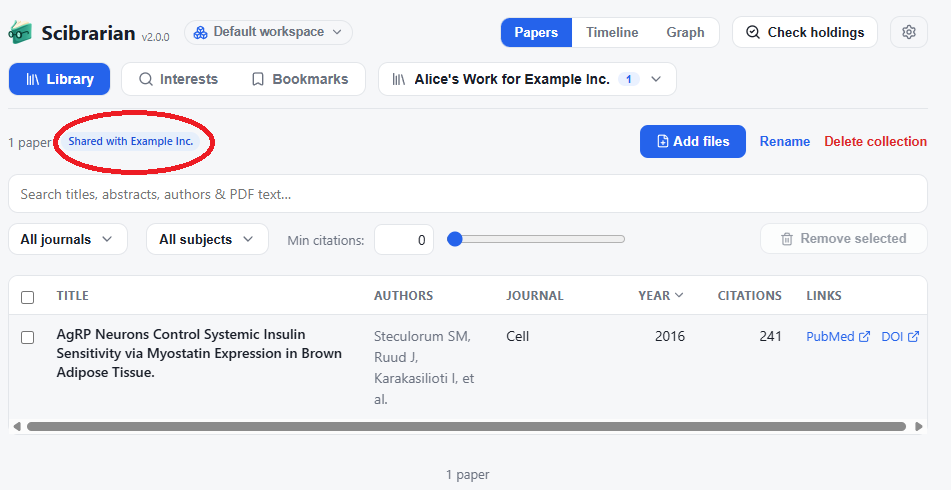
Task: Toggle the select-all checkbox in table header
Action: [x=27, y=297]
